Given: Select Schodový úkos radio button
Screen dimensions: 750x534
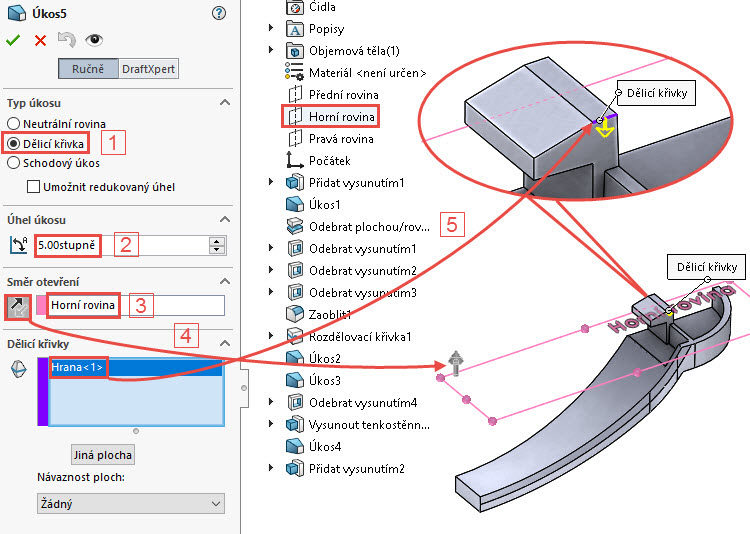Looking at the screenshot, I should coord(13,163).
